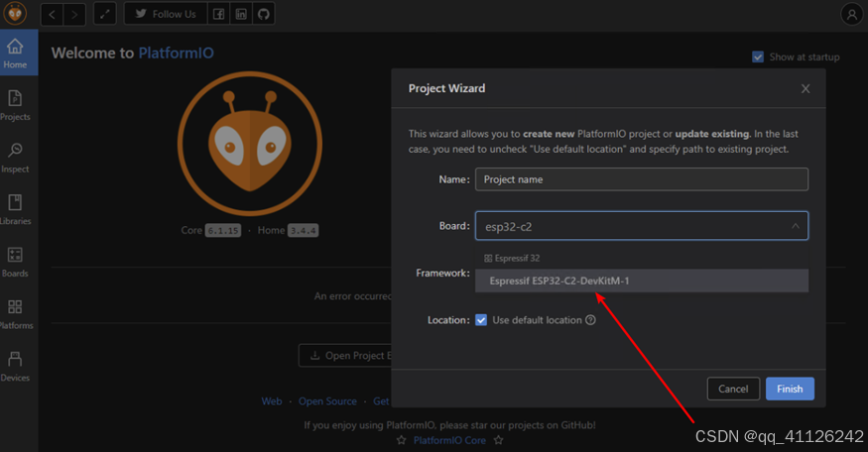This screenshot has height=452, width=868.
Task: Go back with the left arrow button
Action: click(x=52, y=15)
